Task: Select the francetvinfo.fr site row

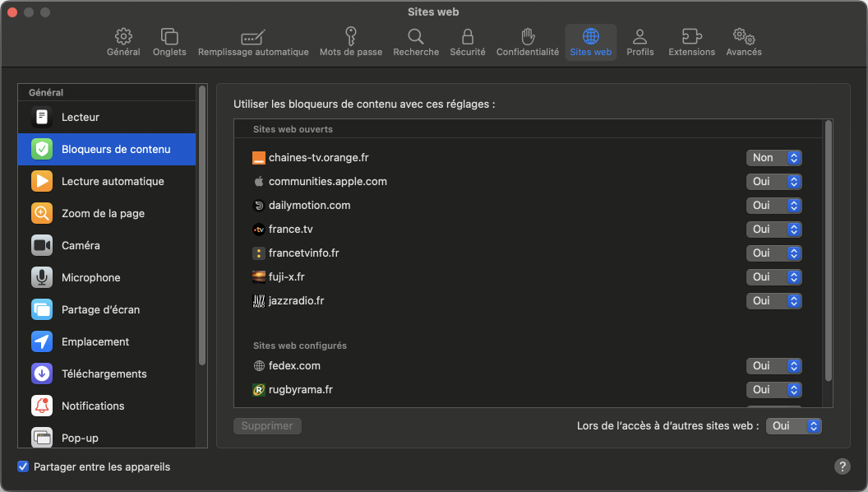Action: click(528, 253)
